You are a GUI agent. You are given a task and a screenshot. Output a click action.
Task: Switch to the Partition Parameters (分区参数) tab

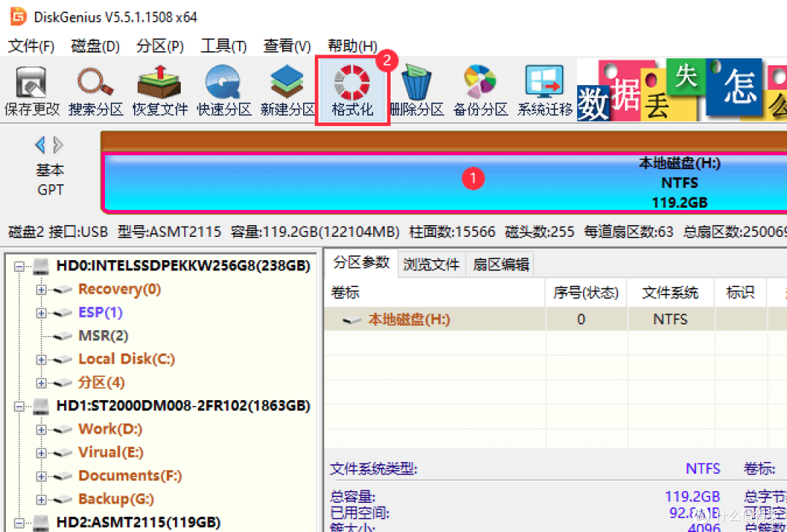coord(361,262)
